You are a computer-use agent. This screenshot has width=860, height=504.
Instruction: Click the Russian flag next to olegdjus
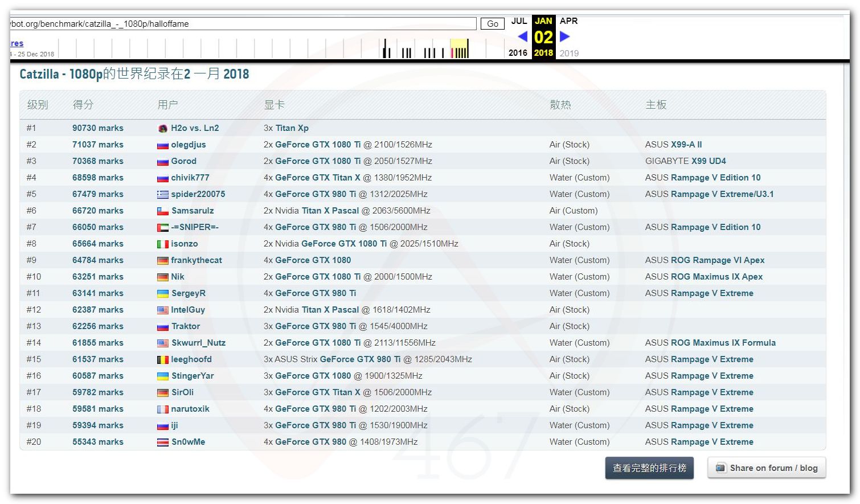click(x=163, y=145)
